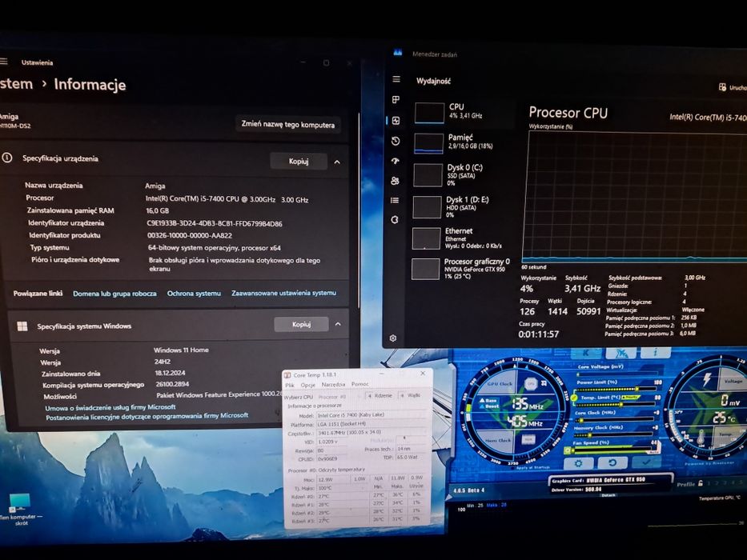Open App history icon in Task Manager
Screen dimensions: 747x560
click(396, 141)
